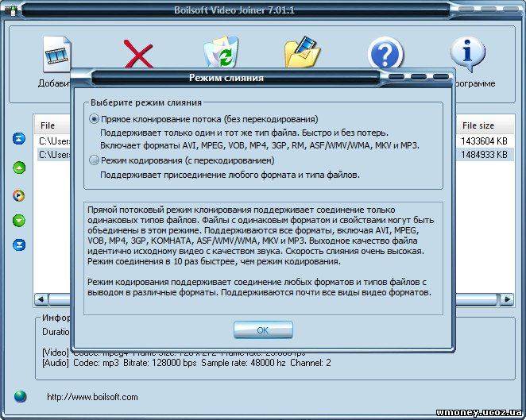Screen dimensions: 526x420
Task: Click the play preview media icon
Action: 19,195
